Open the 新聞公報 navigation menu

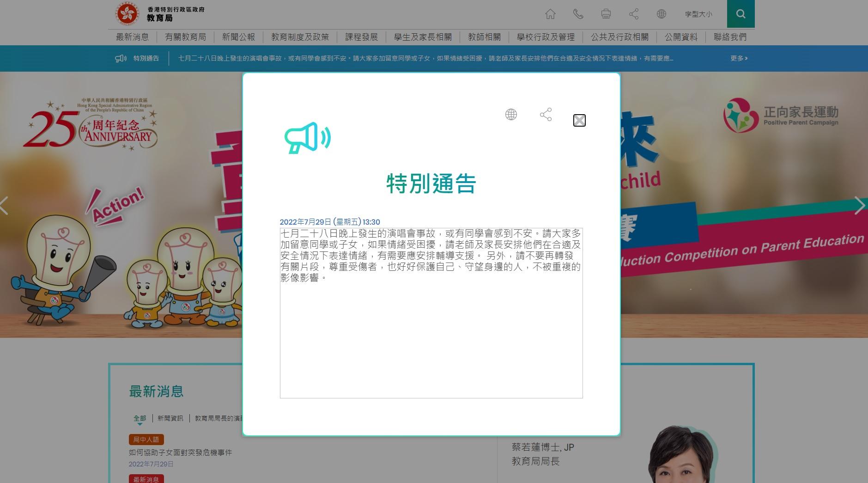238,37
